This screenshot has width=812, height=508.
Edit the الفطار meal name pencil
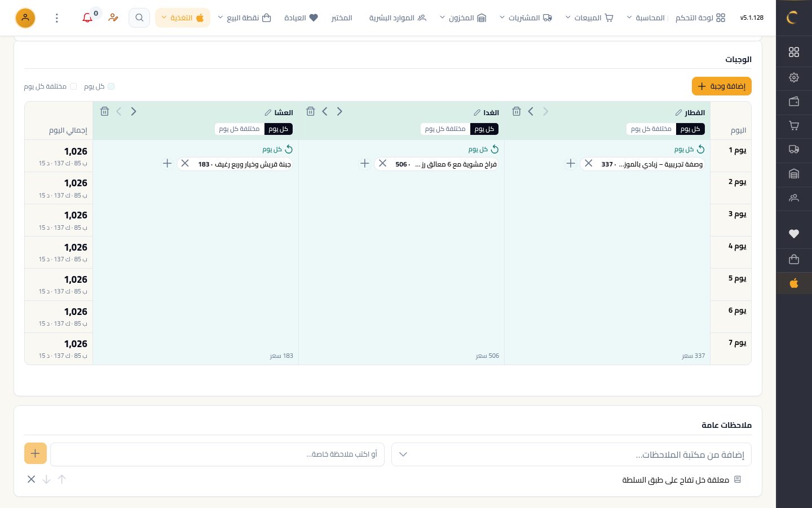point(679,113)
